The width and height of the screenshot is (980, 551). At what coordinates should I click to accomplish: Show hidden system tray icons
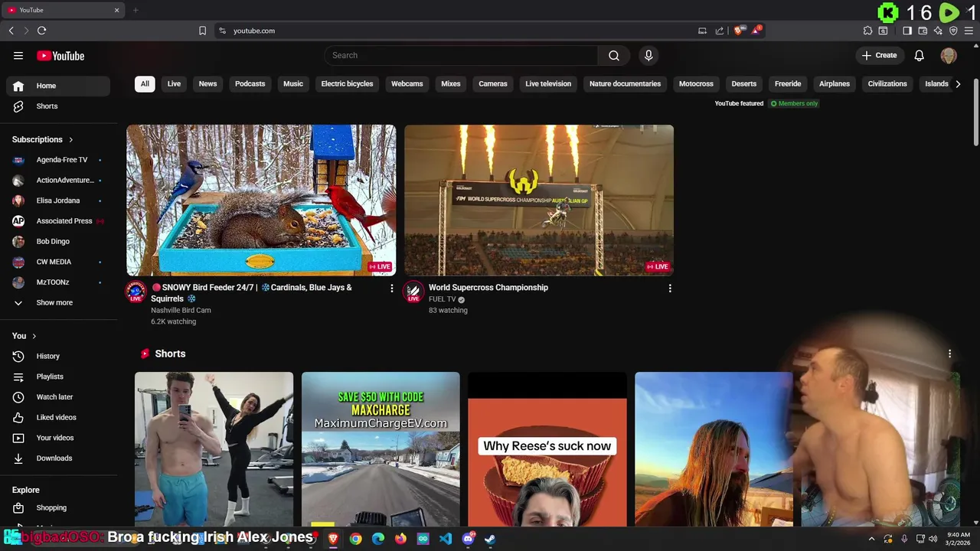click(x=871, y=539)
